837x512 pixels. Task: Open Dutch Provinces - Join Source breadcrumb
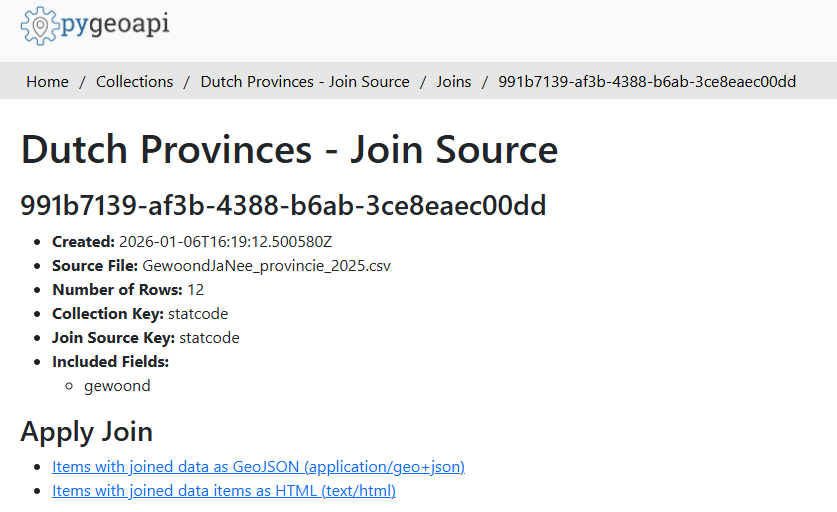pyautogui.click(x=305, y=82)
